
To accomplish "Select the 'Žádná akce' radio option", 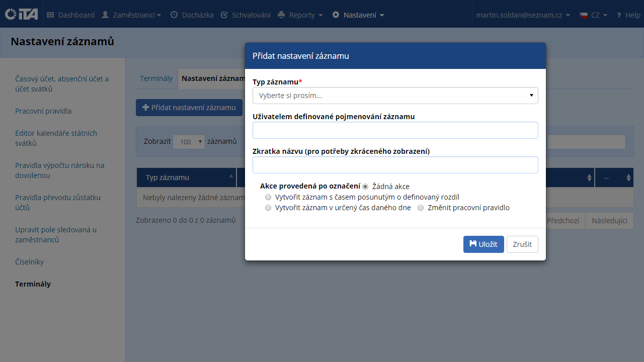I will [x=366, y=187].
